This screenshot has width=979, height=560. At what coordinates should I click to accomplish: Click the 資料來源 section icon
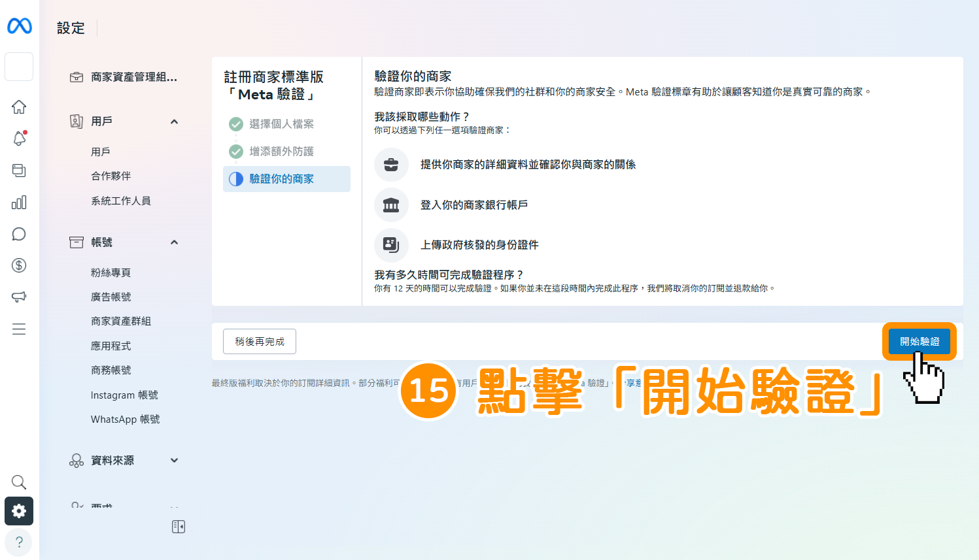click(x=77, y=461)
